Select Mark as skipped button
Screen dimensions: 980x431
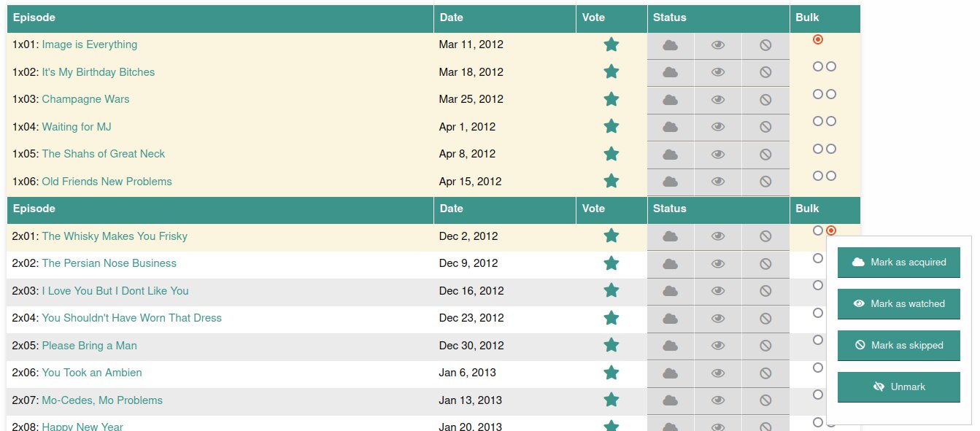click(x=899, y=345)
